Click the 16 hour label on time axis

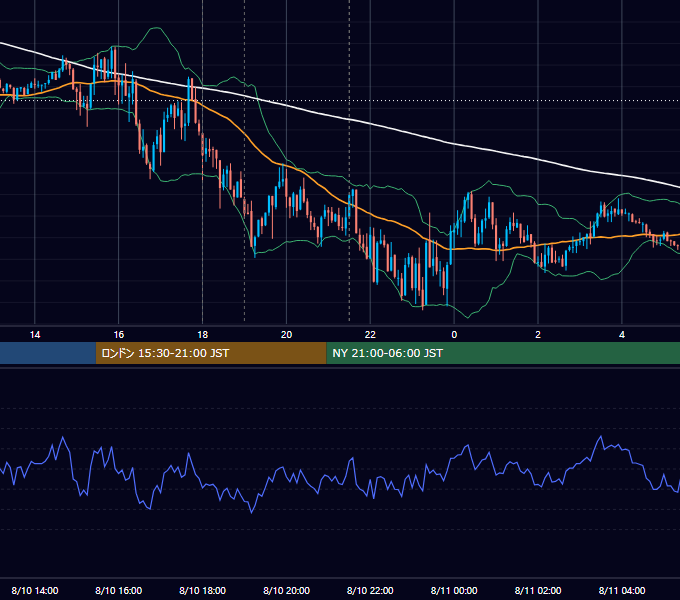pos(118,335)
